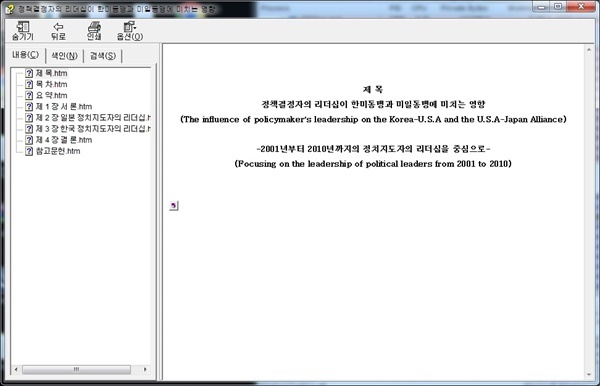Open 참고문헌.htm references topic
This screenshot has width=600, height=386.
click(x=58, y=151)
